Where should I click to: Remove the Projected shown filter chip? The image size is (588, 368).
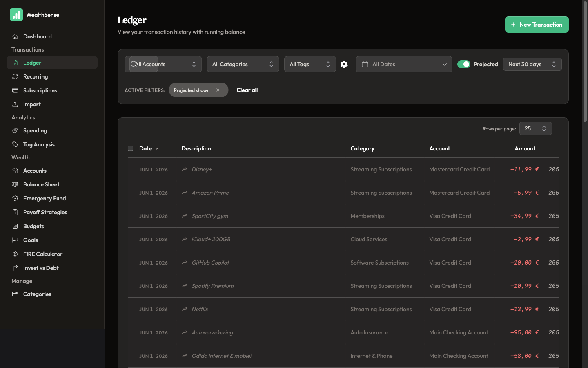[x=218, y=90]
